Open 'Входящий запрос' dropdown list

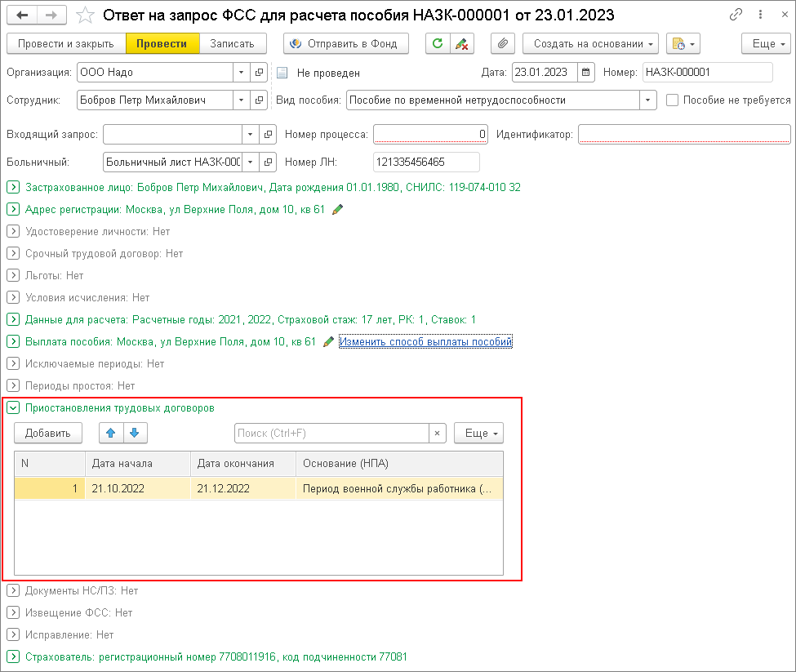(251, 135)
